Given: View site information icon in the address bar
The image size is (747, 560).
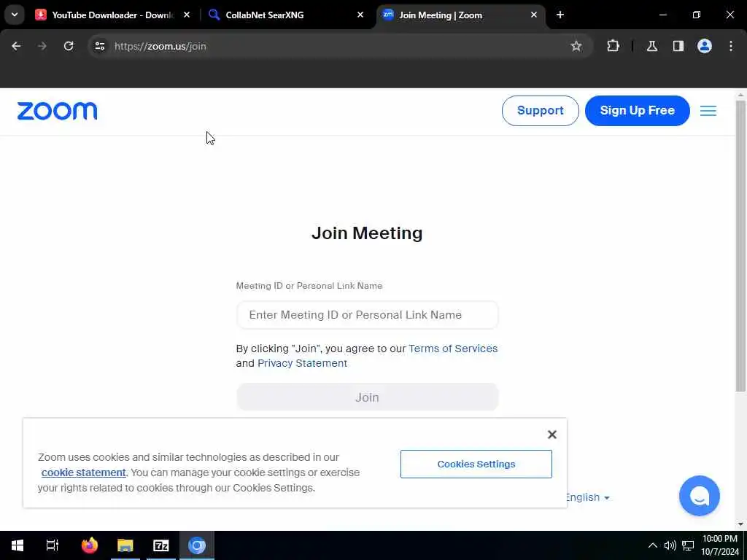Looking at the screenshot, I should click(x=99, y=46).
